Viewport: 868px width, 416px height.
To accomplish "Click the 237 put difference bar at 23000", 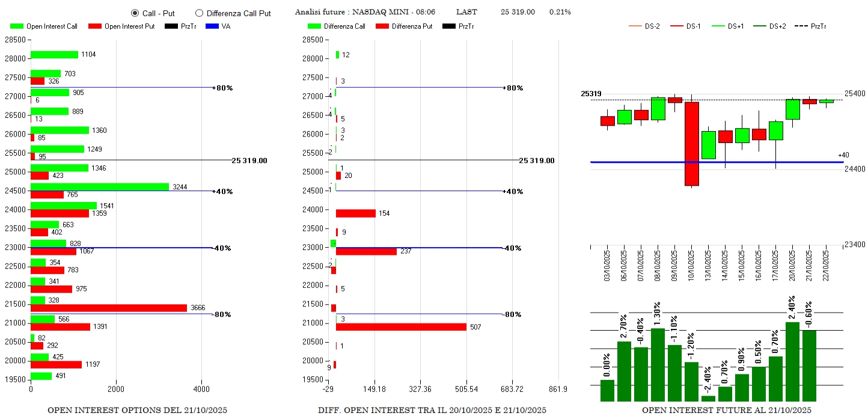I will point(365,251).
